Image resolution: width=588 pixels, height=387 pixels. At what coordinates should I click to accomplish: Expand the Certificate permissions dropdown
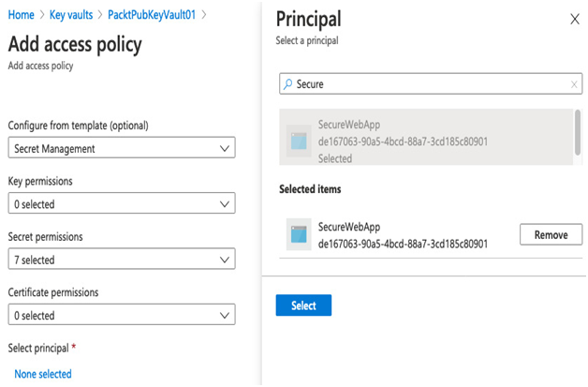122,315
